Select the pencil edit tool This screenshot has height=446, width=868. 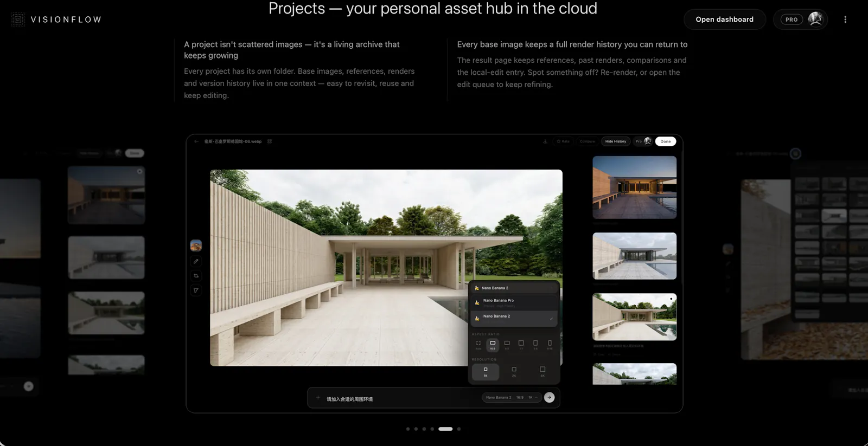tap(196, 261)
